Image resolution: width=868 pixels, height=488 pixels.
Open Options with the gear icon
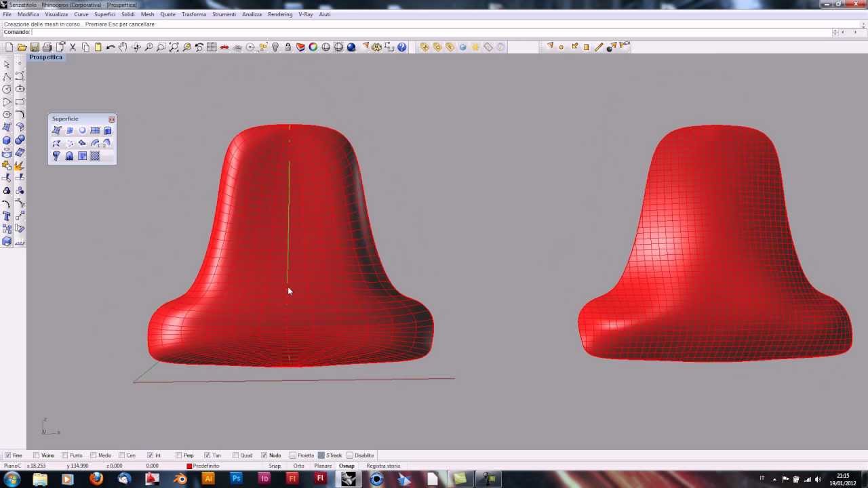pos(375,47)
